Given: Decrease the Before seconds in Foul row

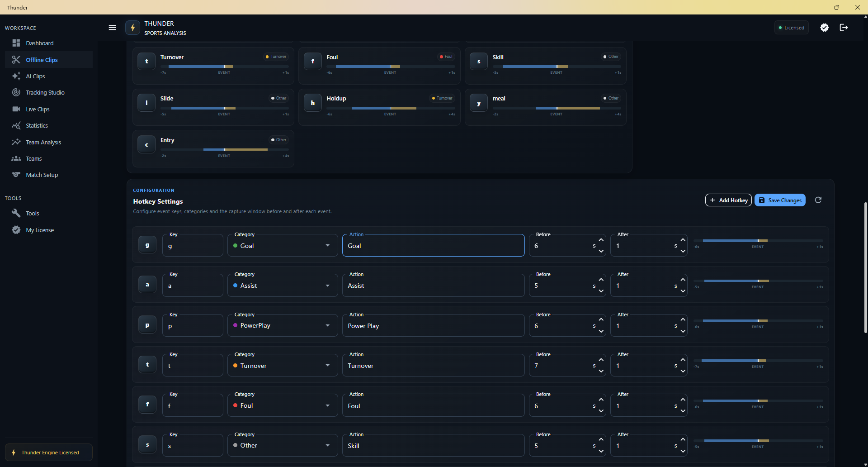Looking at the screenshot, I should tap(601, 411).
